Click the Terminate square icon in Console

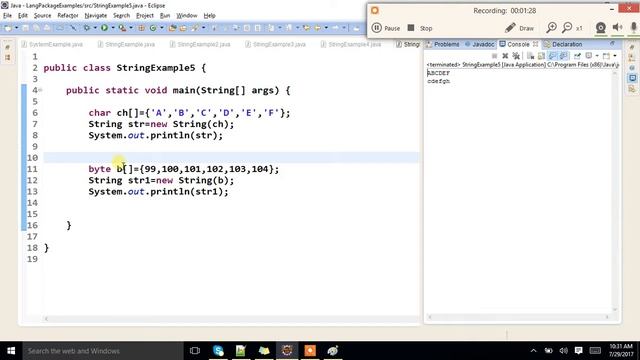point(495,56)
